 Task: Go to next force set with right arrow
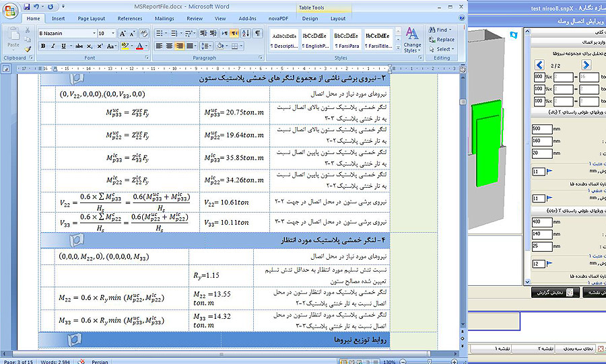(586, 65)
